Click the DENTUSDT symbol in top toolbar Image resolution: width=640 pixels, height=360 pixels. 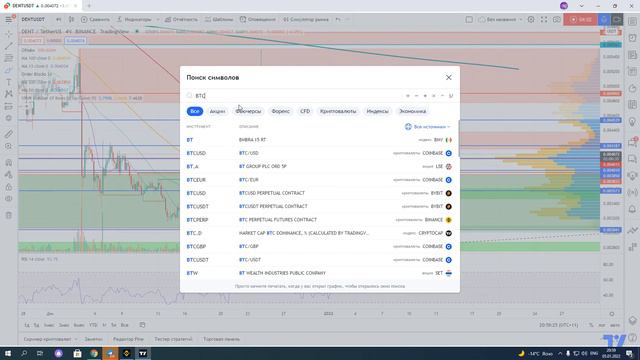33,19
